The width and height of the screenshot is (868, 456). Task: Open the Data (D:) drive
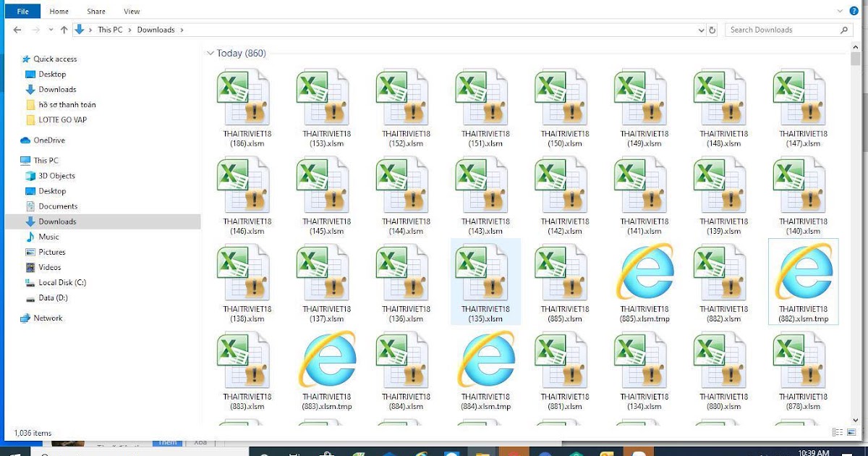[x=46, y=297]
